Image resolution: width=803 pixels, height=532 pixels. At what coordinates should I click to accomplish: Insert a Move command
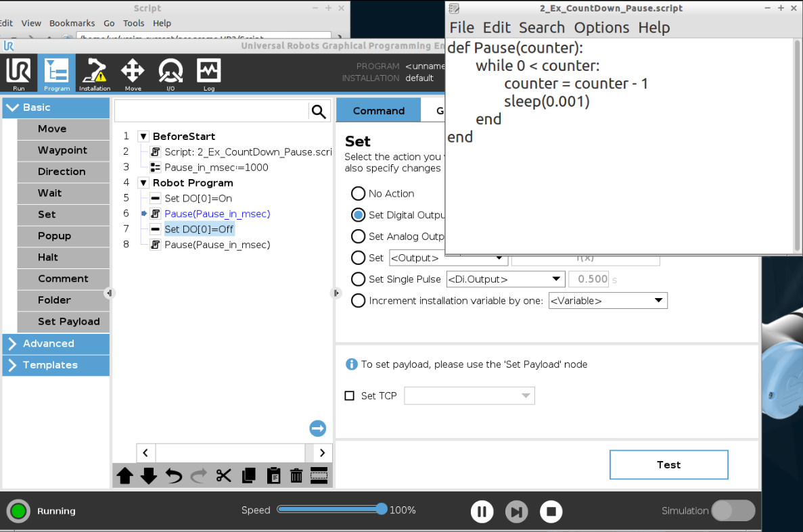[64, 129]
